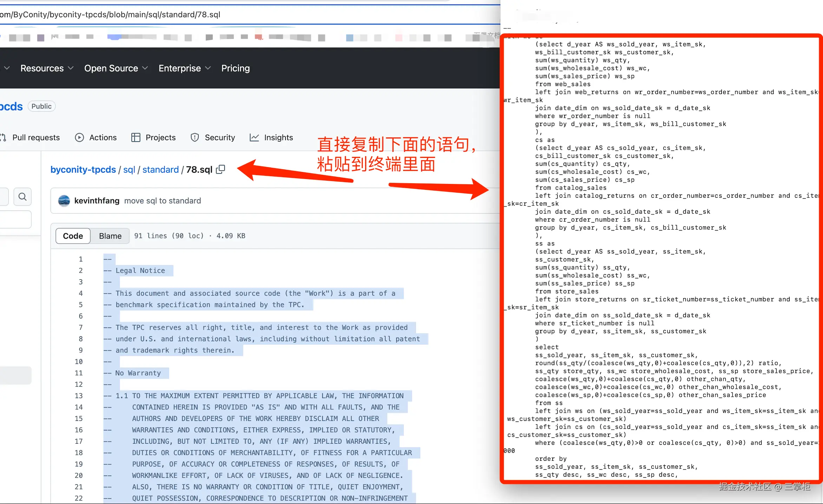823x504 pixels.
Task: Open the Pricing menu item
Action: click(x=235, y=68)
